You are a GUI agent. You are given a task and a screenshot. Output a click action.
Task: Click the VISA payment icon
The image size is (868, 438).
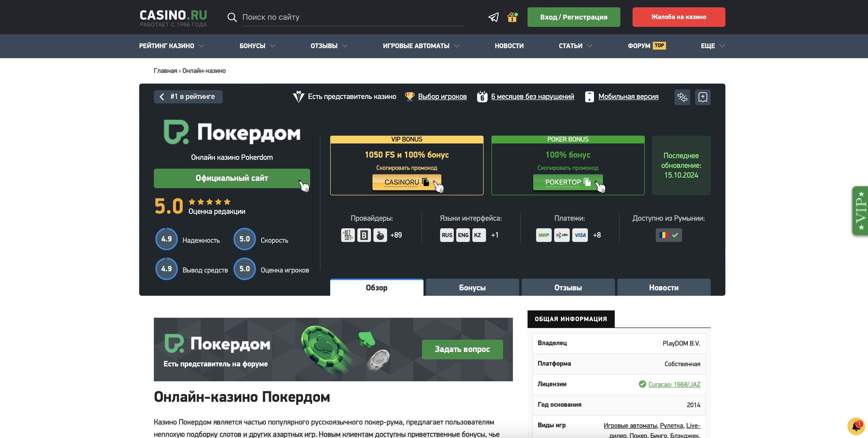(580, 235)
